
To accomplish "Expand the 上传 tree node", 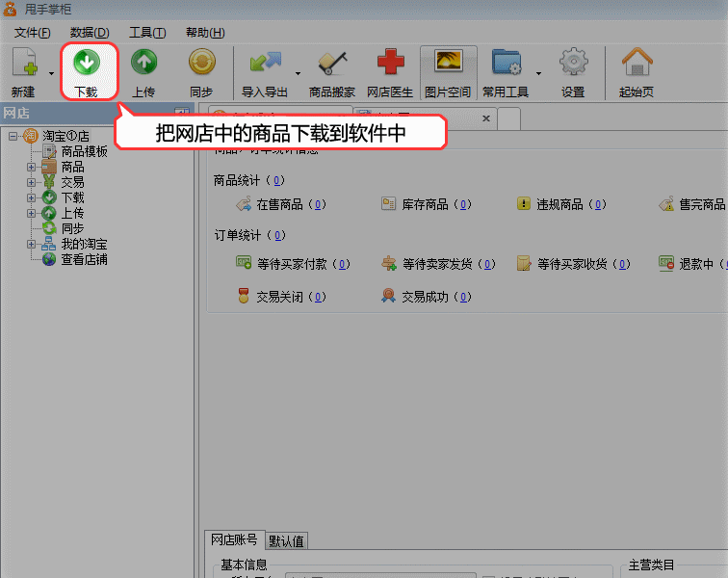I will pos(31,213).
